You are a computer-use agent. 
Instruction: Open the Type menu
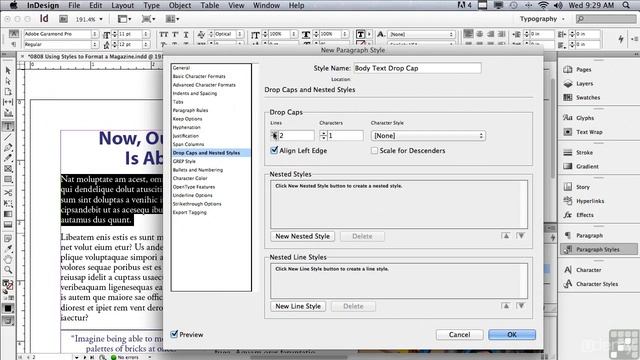tap(151, 5)
